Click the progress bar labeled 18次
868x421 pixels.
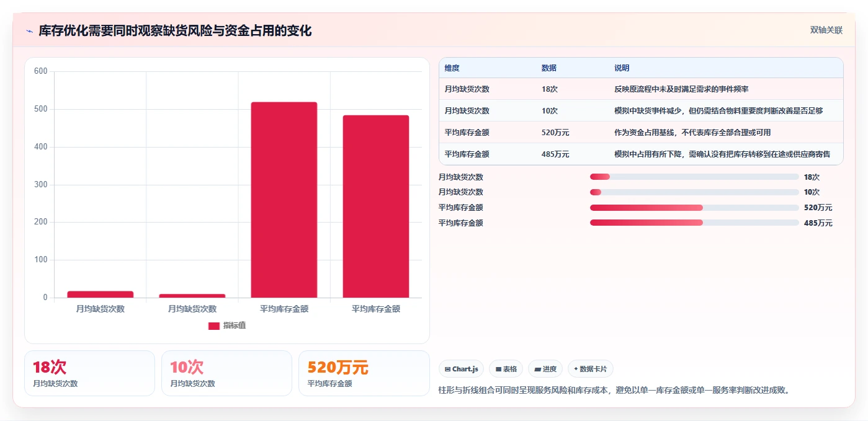[x=694, y=177]
